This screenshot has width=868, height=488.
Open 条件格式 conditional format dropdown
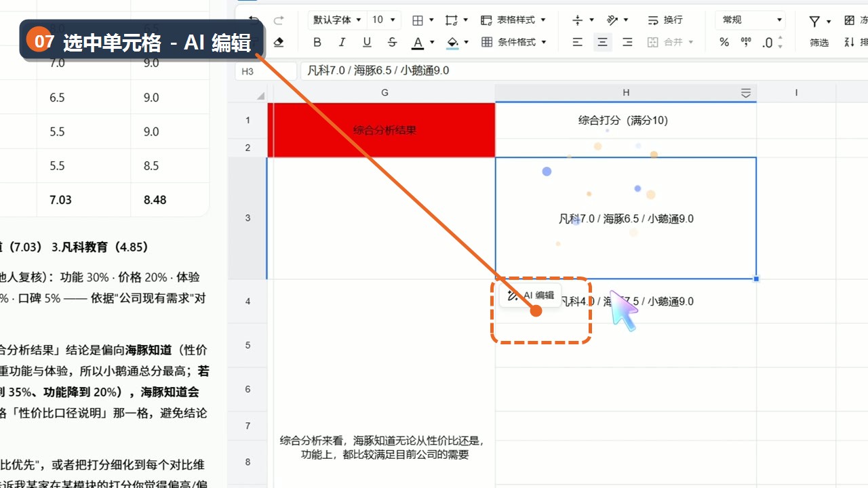[x=513, y=42]
